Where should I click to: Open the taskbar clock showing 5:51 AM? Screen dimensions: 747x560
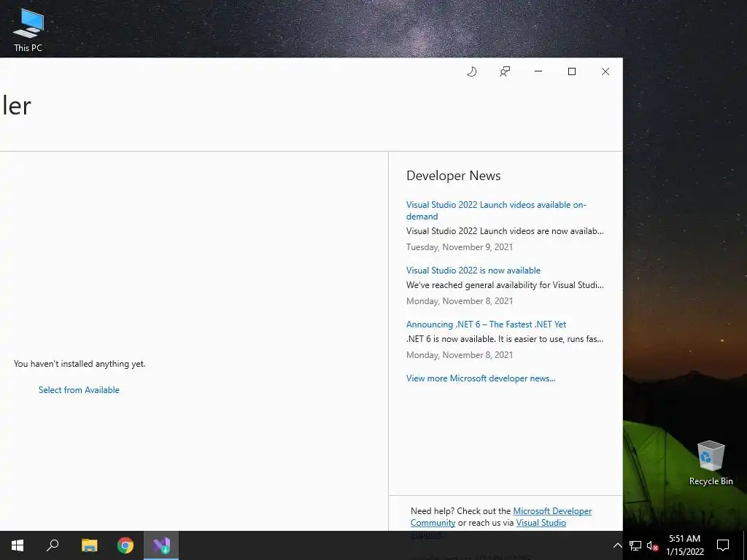(x=684, y=545)
